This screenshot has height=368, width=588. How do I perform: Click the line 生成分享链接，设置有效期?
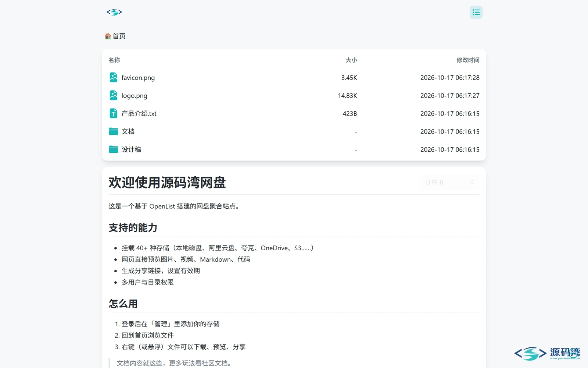(x=161, y=271)
